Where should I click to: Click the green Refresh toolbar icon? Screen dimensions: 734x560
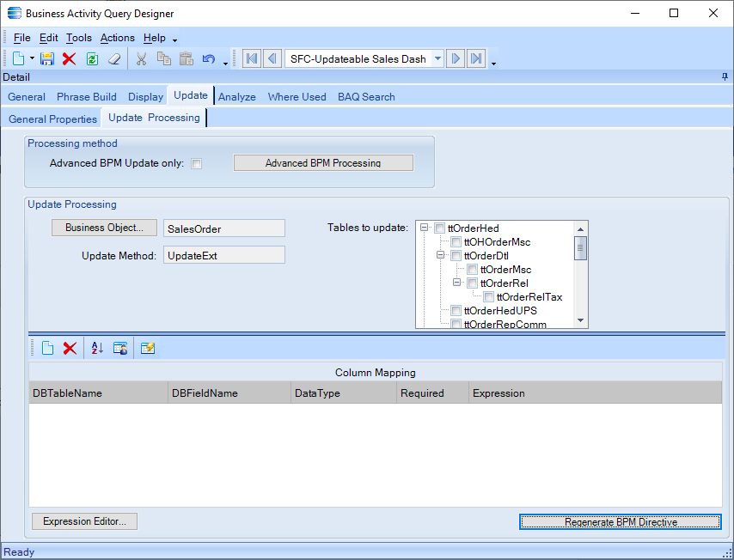click(92, 59)
